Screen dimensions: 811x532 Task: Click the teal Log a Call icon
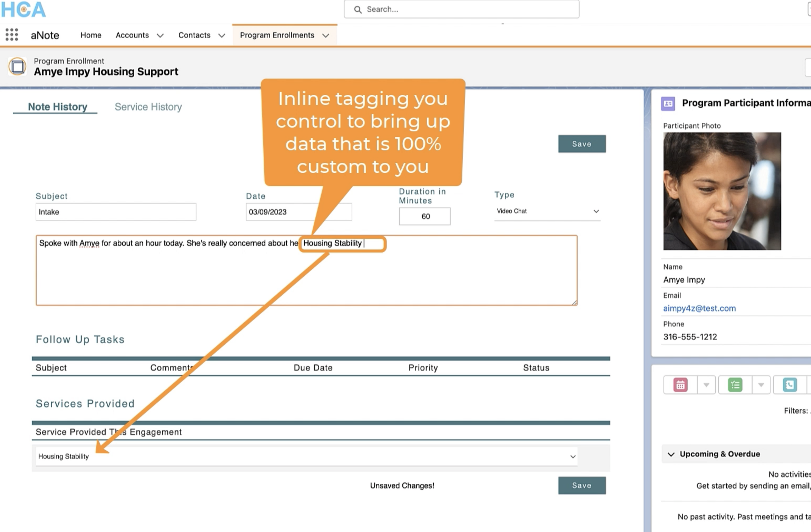click(x=790, y=385)
